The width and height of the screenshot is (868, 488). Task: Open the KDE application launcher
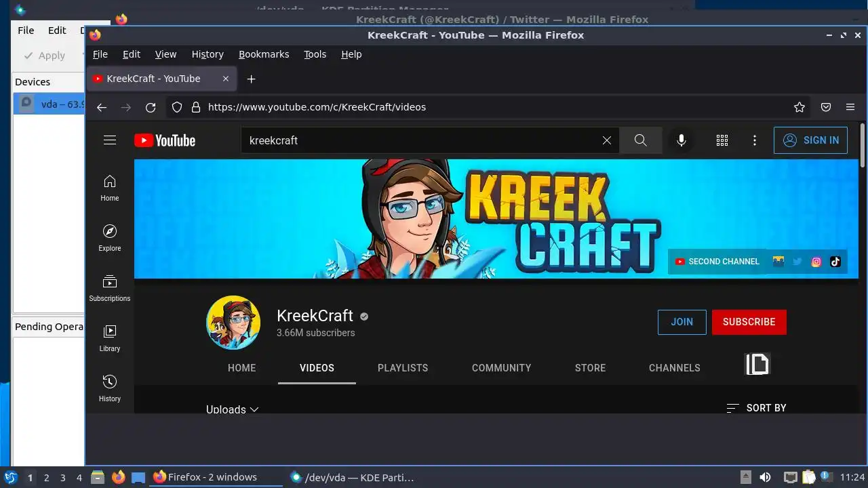(10, 477)
